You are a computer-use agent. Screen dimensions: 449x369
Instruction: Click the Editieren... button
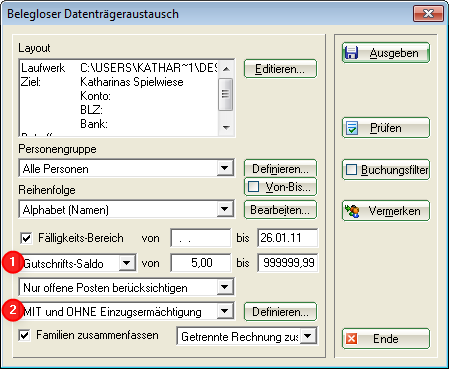(280, 69)
